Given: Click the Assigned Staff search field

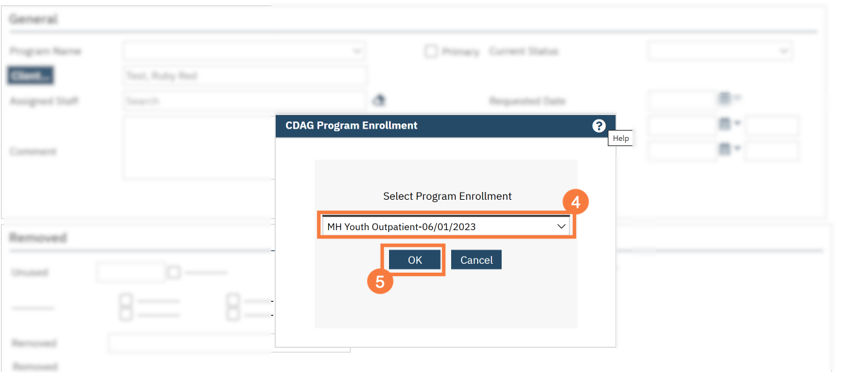Looking at the screenshot, I should pos(244,101).
